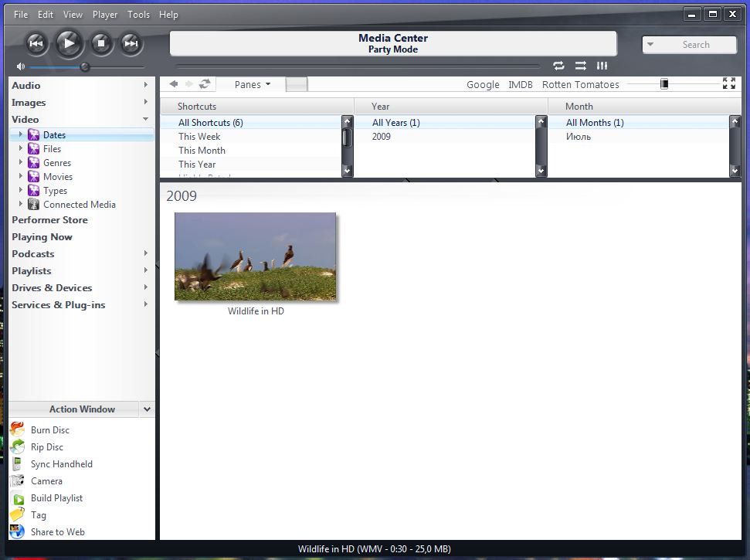Open Performer Store
This screenshot has height=560, width=750.
(x=49, y=220)
